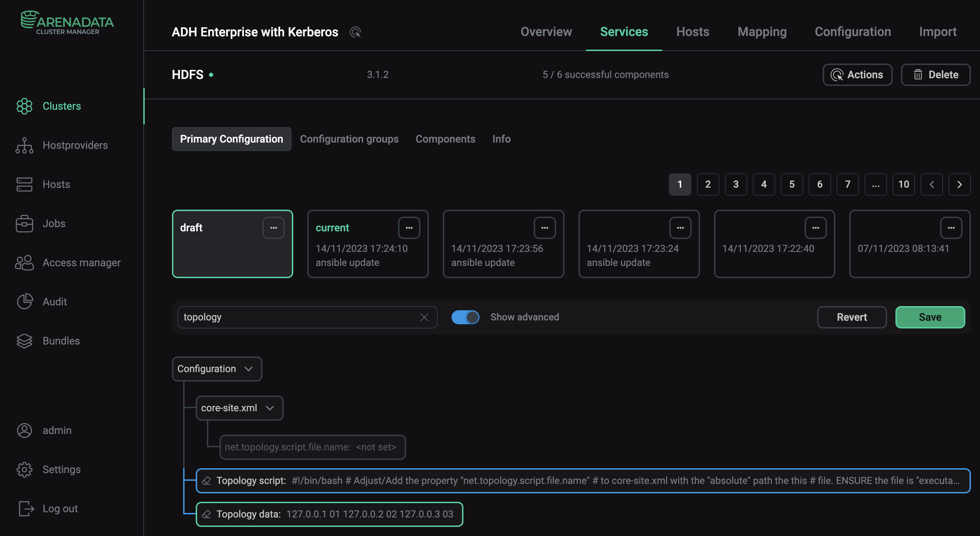Open the Hostproviders section icon
The width and height of the screenshot is (980, 536).
pos(24,145)
